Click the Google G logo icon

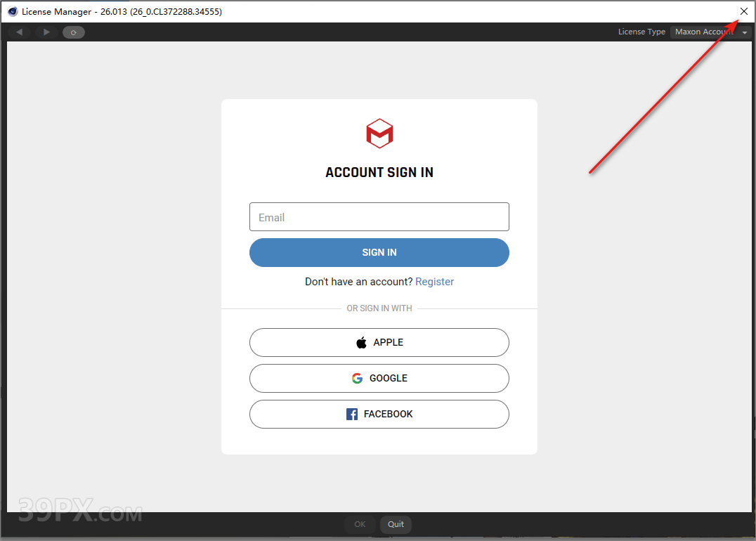[x=358, y=379]
